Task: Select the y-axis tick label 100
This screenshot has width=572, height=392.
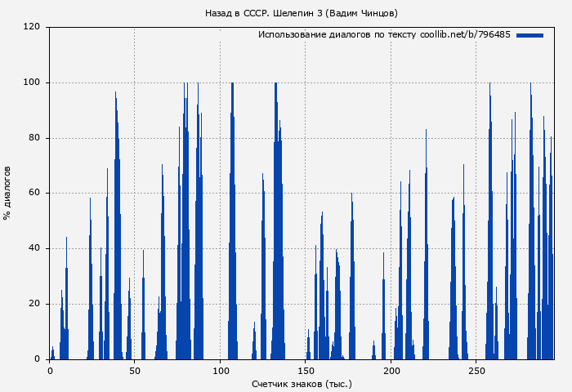Action: (x=32, y=82)
